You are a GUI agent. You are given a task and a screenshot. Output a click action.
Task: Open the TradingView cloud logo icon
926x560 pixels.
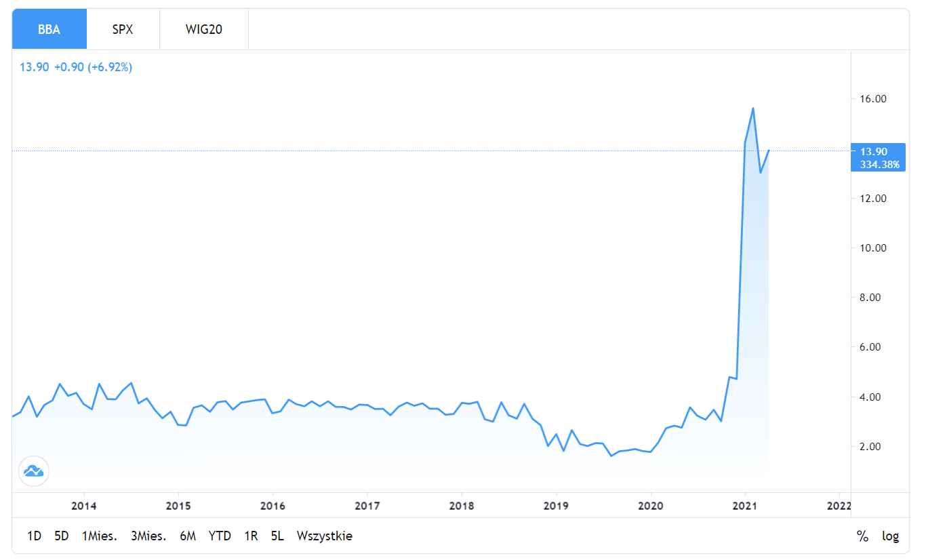(33, 471)
